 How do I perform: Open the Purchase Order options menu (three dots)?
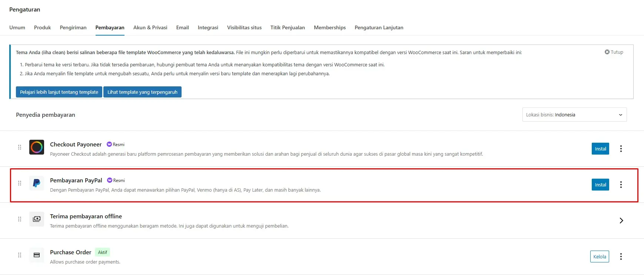click(x=621, y=256)
